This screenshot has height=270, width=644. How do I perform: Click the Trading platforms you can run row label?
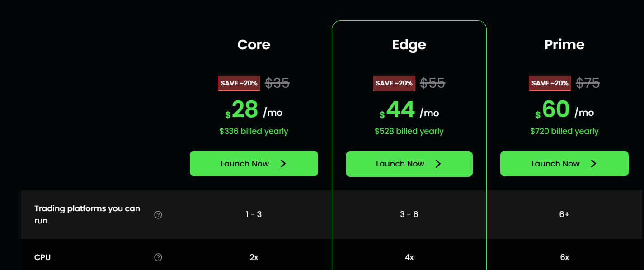tap(87, 214)
